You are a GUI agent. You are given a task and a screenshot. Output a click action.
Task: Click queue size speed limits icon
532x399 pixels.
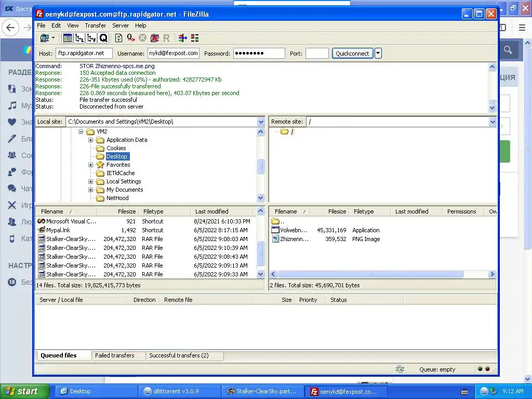[400, 369]
